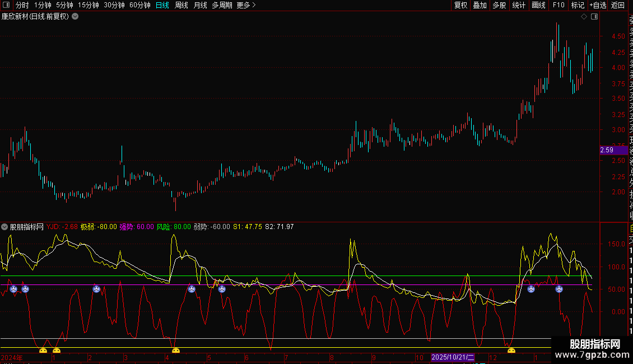
Task: Click the 返回 back button
Action: [x=618, y=5]
